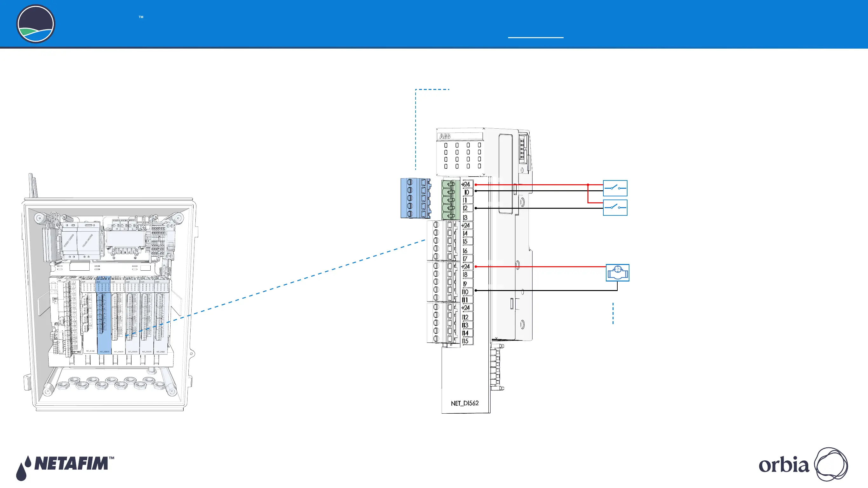
Task: Select the I6 terminal label
Action: (467, 250)
